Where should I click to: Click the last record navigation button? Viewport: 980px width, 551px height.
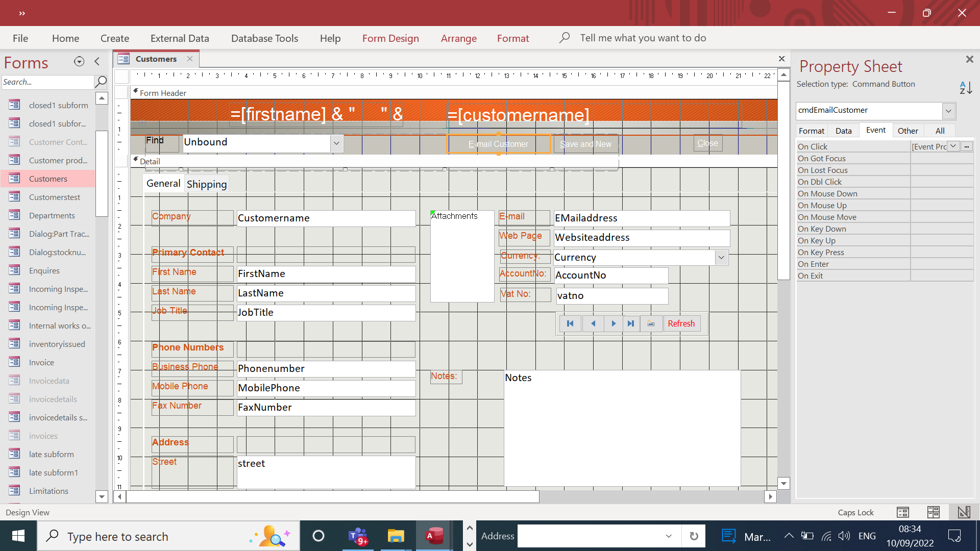[x=631, y=323]
